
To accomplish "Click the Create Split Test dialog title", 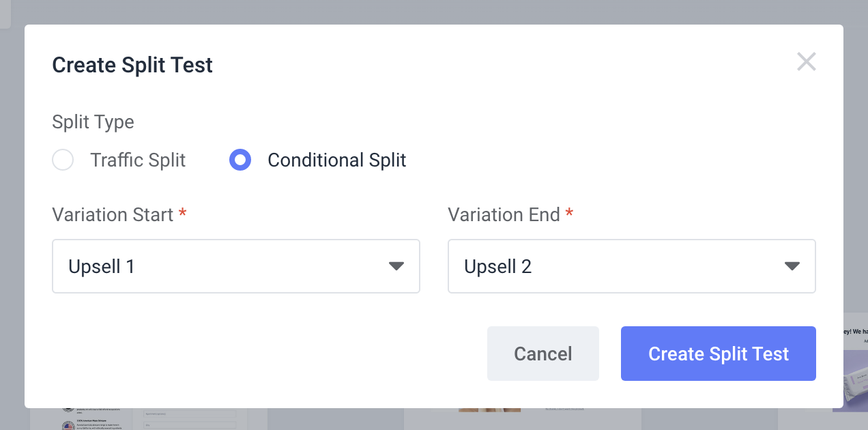I will 132,65.
